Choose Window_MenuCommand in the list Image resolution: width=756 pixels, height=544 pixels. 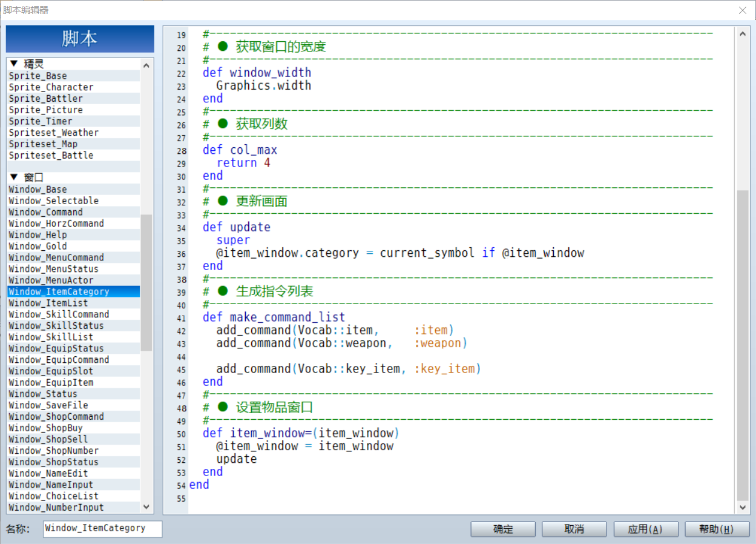click(74, 257)
